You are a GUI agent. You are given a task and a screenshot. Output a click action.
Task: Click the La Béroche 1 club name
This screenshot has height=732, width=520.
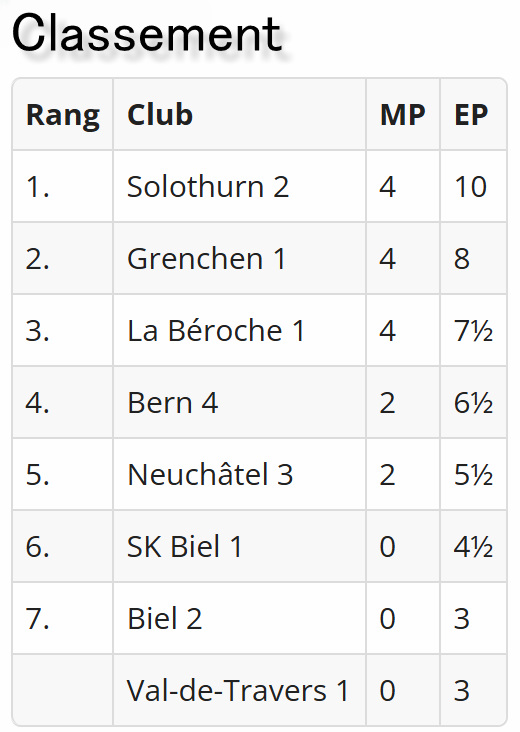point(216,331)
